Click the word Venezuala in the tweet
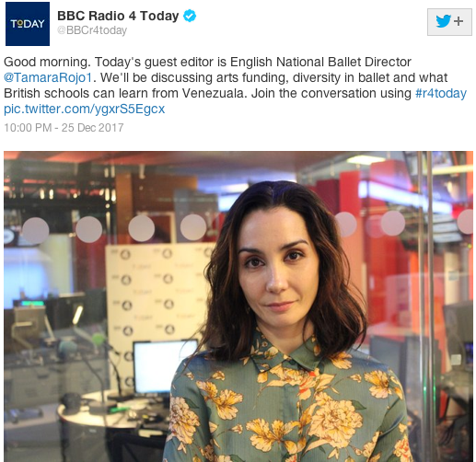The width and height of the screenshot is (476, 462). click(215, 93)
